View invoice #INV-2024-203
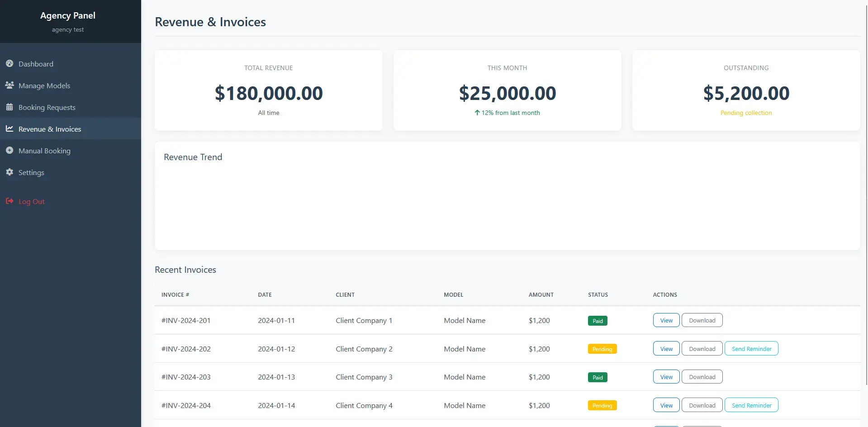868x427 pixels. (666, 377)
